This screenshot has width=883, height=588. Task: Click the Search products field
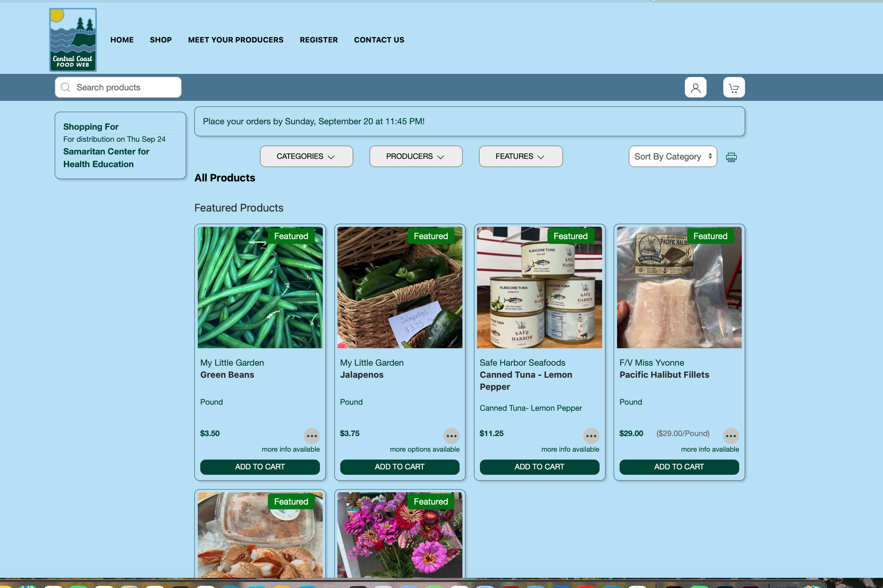[x=118, y=88]
